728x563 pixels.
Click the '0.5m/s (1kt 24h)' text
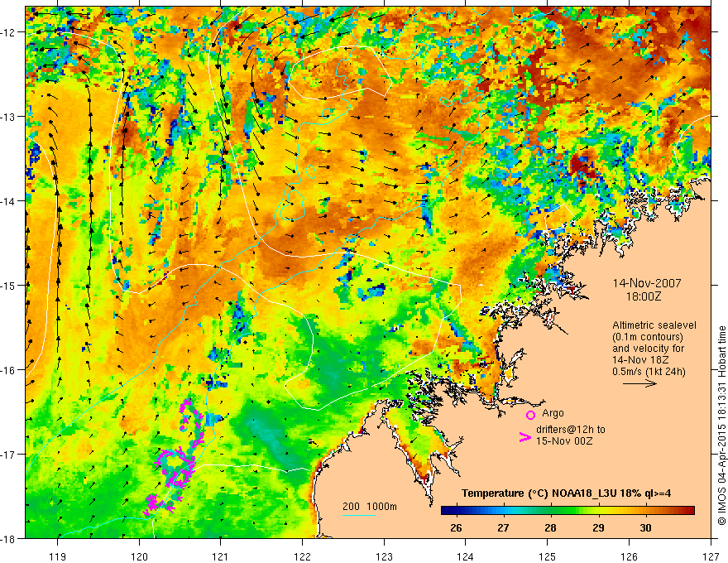[649, 372]
